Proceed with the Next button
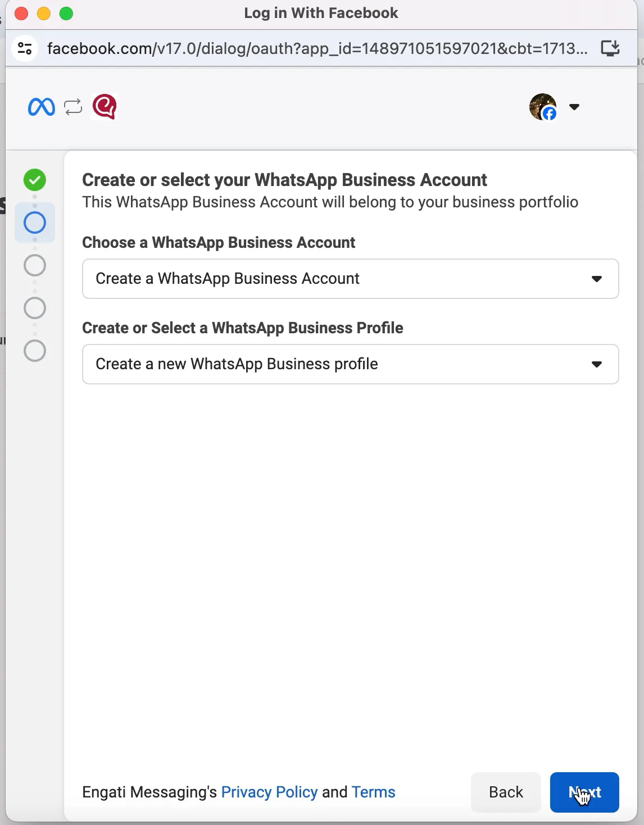Image resolution: width=644 pixels, height=825 pixels. click(x=584, y=792)
